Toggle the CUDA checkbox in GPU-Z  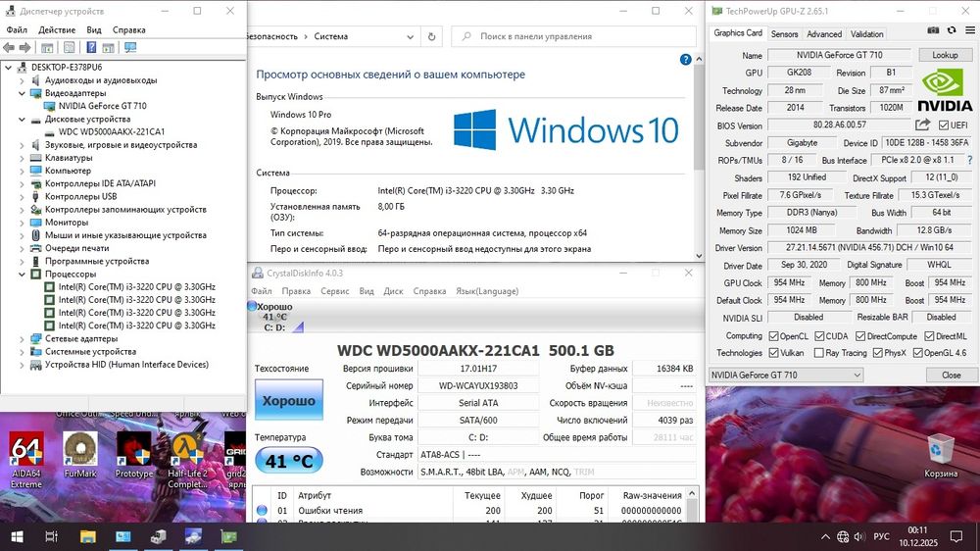pyautogui.click(x=819, y=336)
